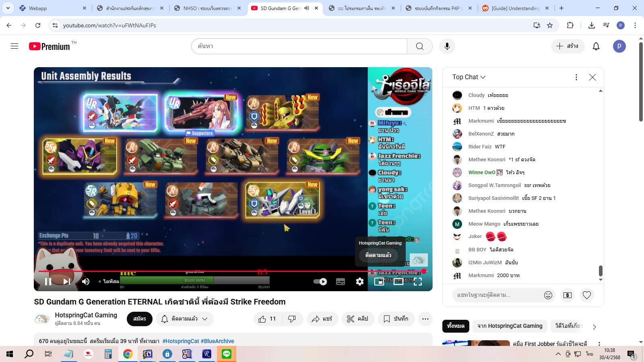Enter fullscreen mode on the video
This screenshot has width=644, height=362.
[x=418, y=282]
